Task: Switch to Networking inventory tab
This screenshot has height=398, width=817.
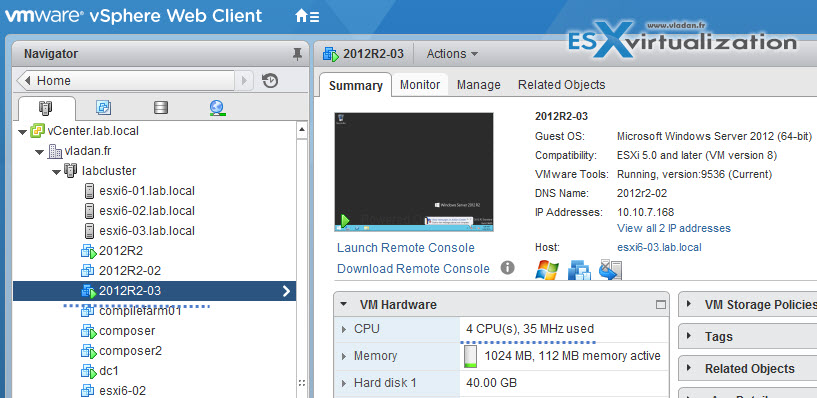Action: tap(218, 108)
